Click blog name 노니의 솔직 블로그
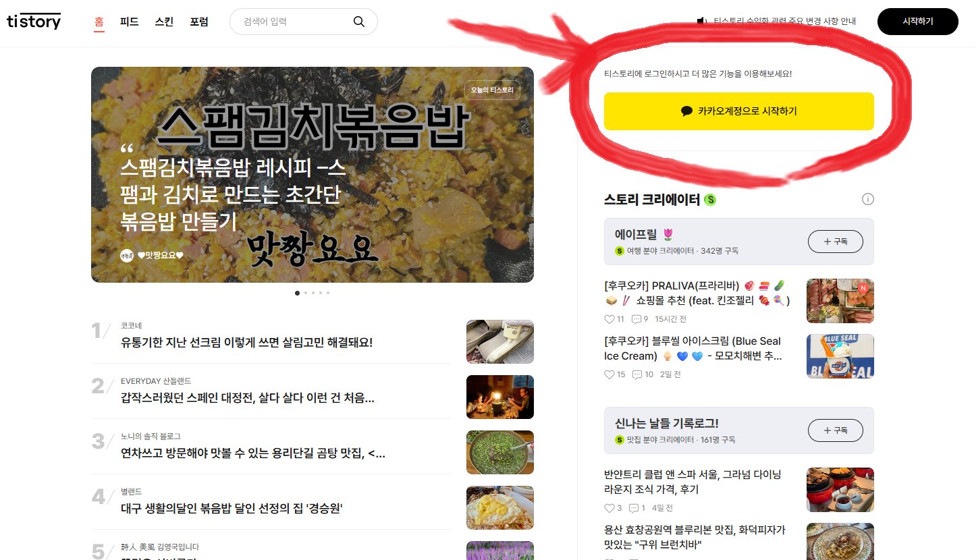The width and height of the screenshot is (976, 560). (151, 437)
